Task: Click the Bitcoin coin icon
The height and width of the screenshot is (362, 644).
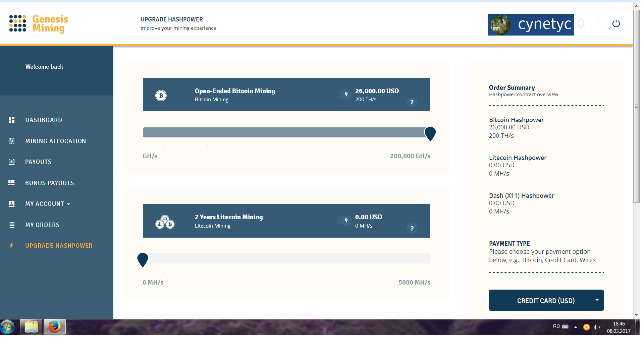Action: click(161, 96)
